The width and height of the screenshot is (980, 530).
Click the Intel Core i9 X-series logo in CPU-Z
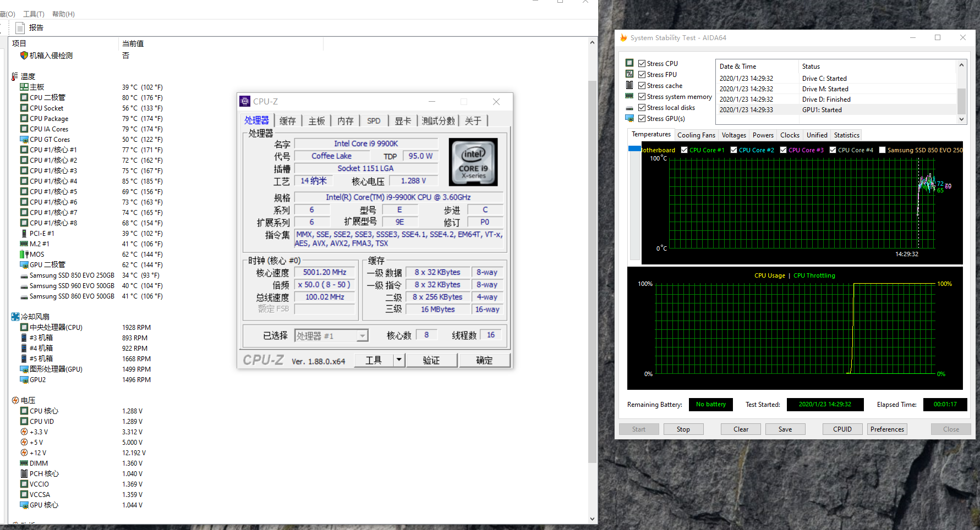tap(473, 162)
